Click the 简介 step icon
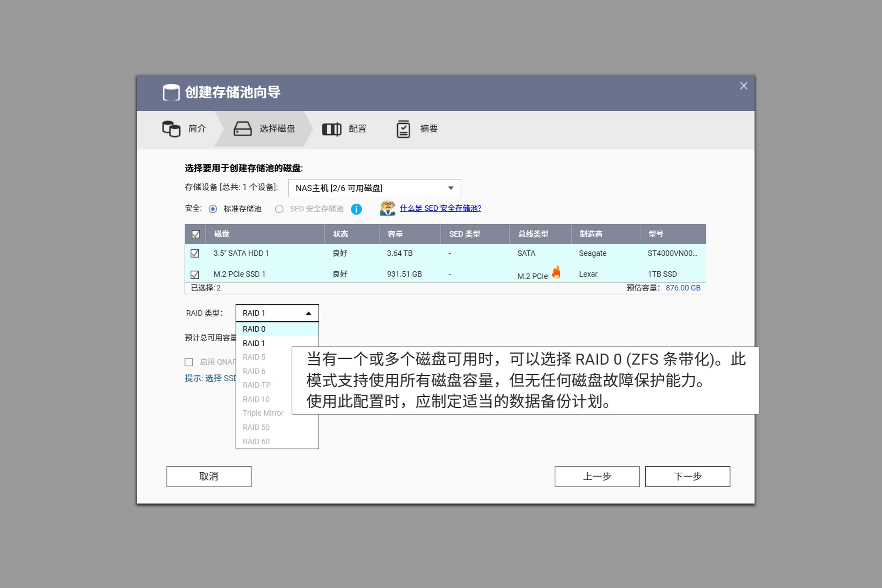Screen dimensions: 882x588 click(x=171, y=129)
